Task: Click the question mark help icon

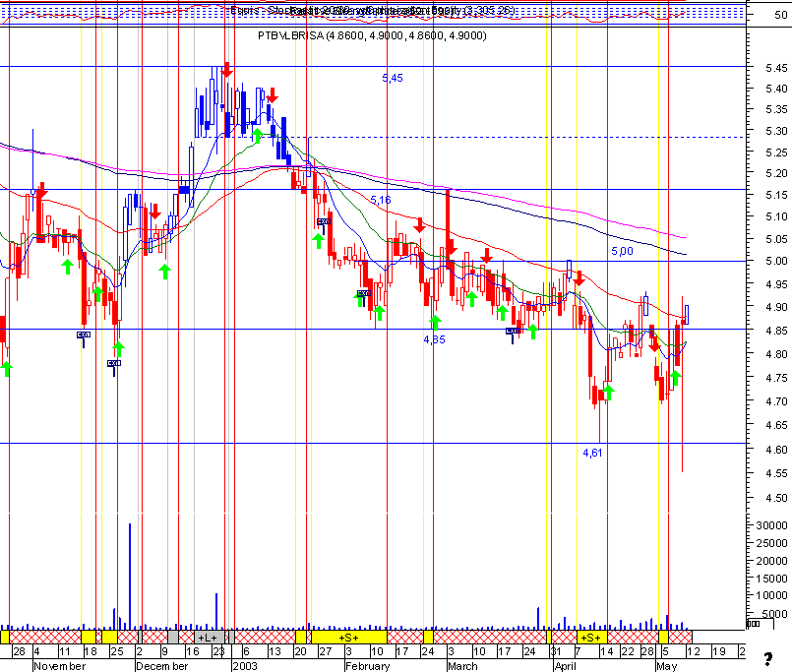Action: point(767,658)
